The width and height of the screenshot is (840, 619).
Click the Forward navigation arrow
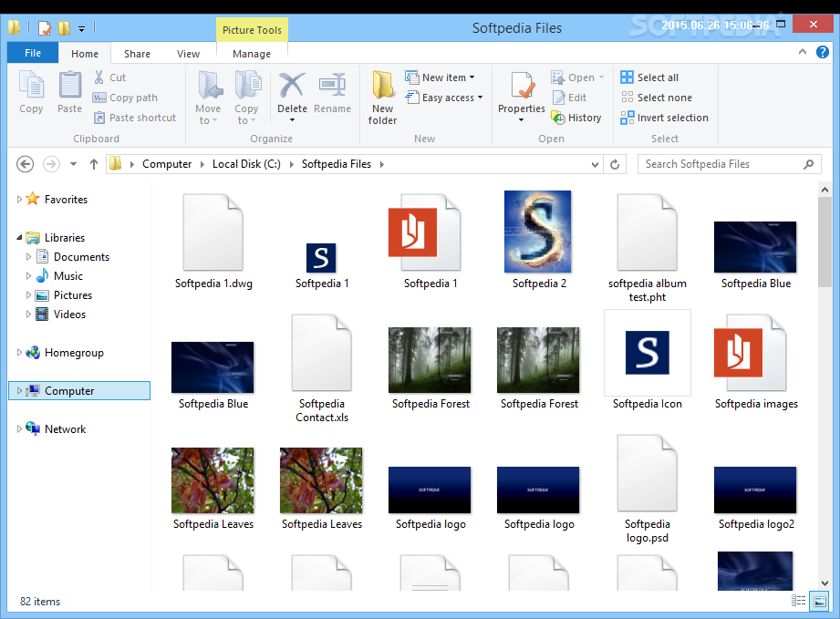point(51,164)
